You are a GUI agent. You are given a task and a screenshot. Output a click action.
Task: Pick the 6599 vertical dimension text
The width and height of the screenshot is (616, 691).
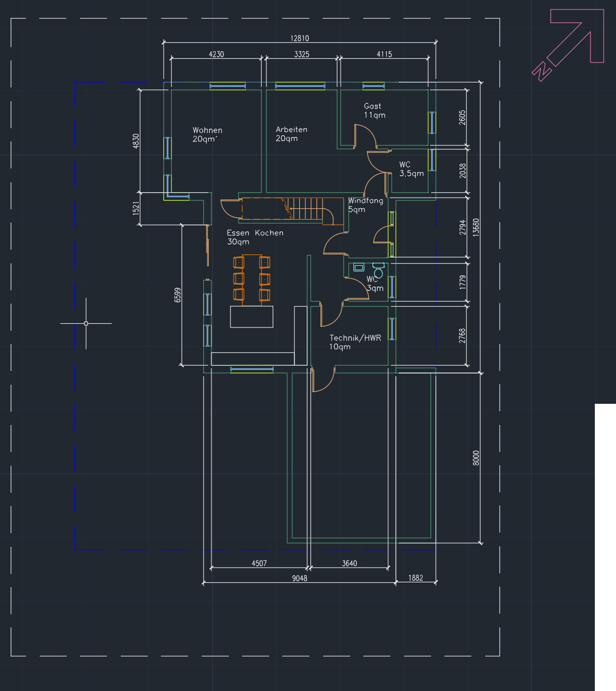point(178,295)
